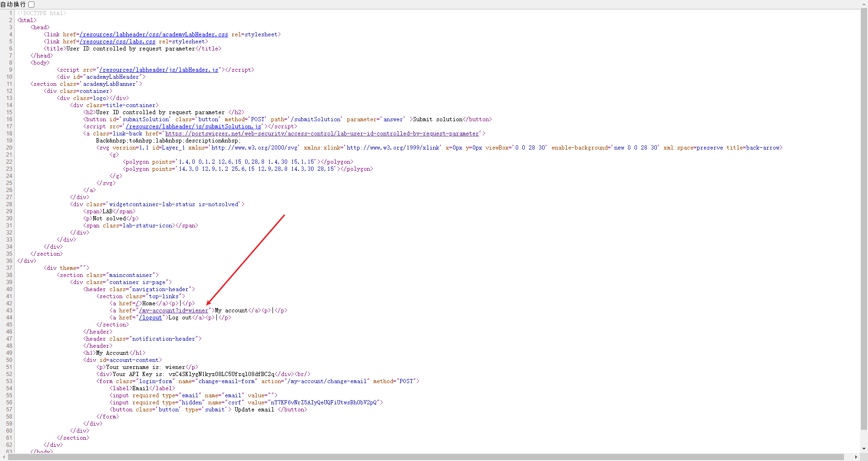
Task: Click the div class=logo line
Action: (93, 98)
